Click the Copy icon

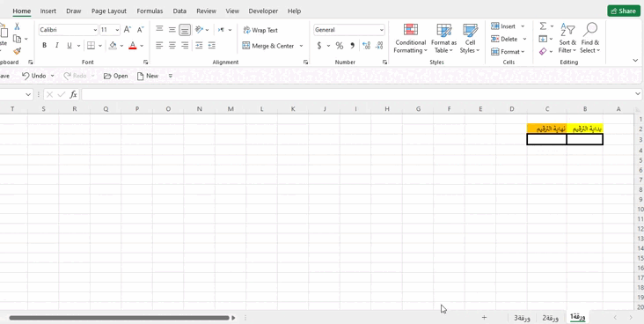(x=17, y=39)
